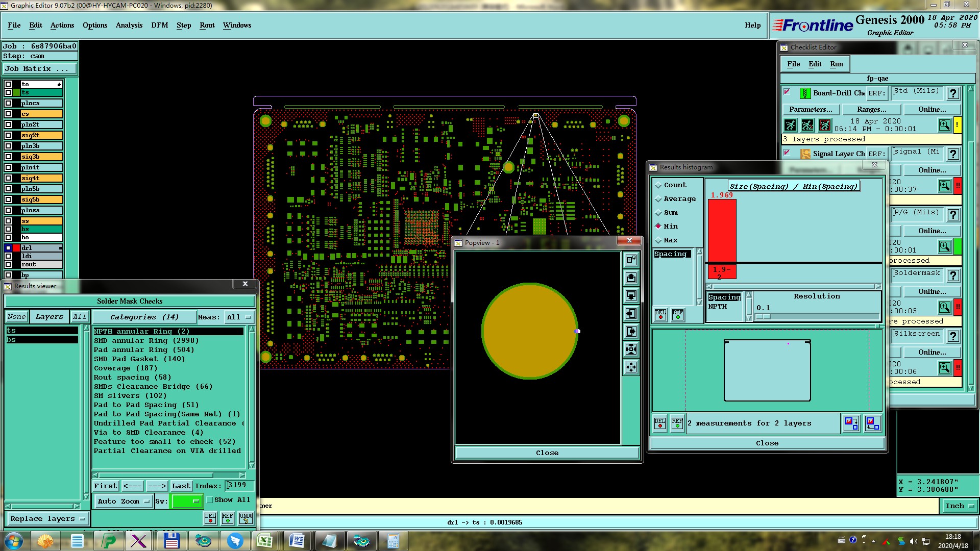
Task: Uncheck the Board-Drill Check checkbox
Action: [x=787, y=92]
